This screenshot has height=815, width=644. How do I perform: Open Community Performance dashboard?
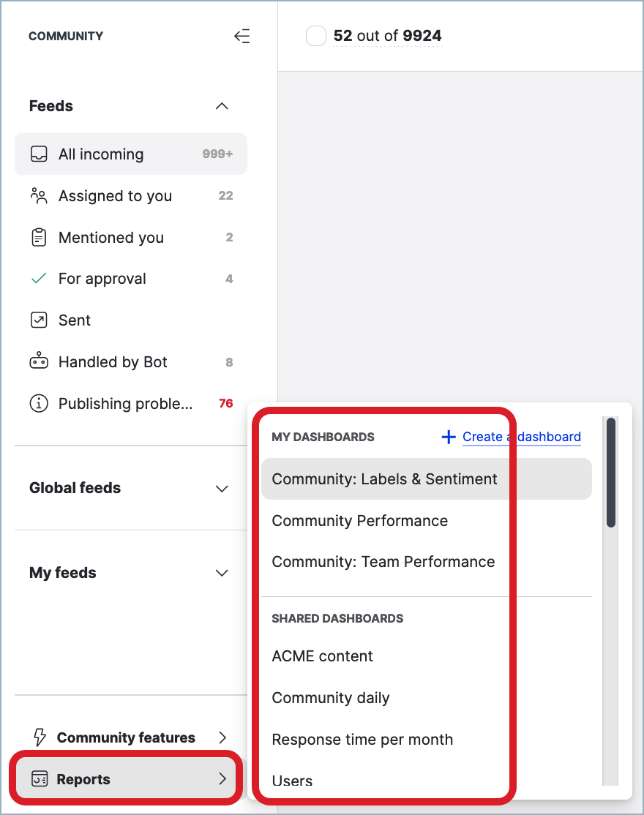(x=359, y=521)
